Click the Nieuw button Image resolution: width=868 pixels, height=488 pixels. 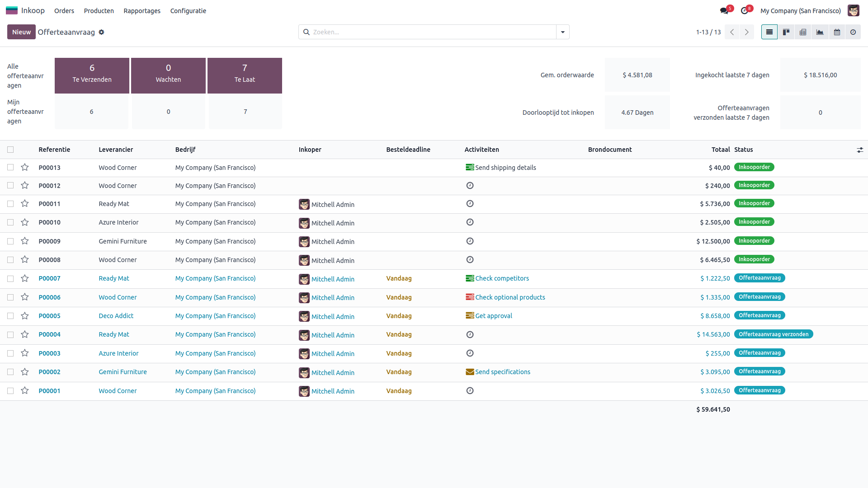click(21, 32)
